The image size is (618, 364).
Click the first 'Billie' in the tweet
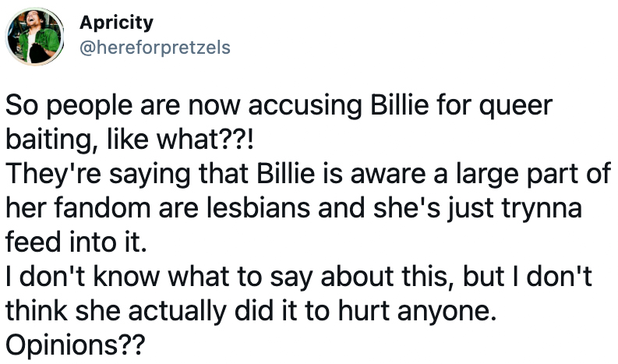click(x=399, y=105)
